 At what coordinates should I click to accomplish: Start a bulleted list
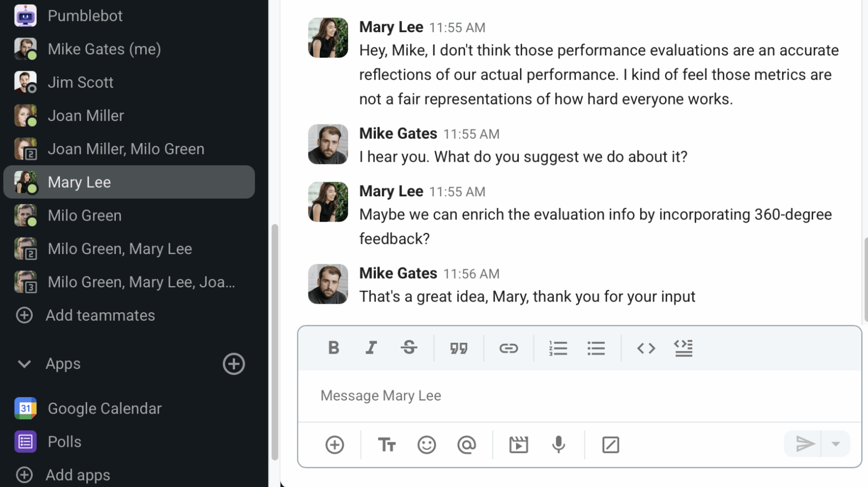point(596,348)
